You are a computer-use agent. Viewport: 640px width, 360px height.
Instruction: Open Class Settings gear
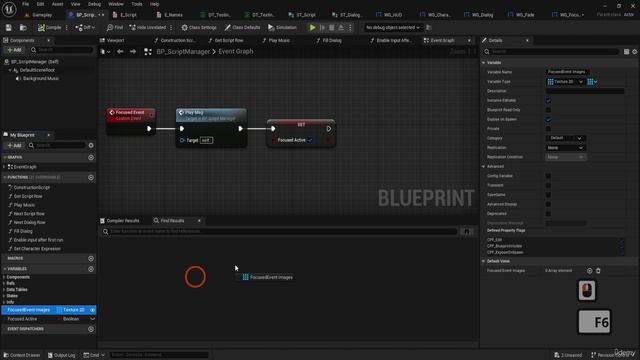pyautogui.click(x=199, y=27)
